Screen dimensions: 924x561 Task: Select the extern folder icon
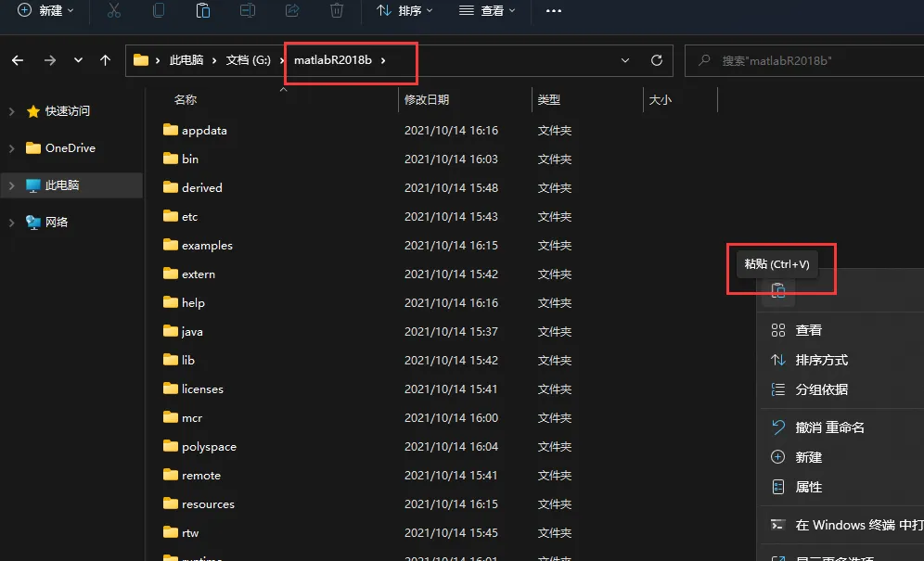(x=171, y=274)
